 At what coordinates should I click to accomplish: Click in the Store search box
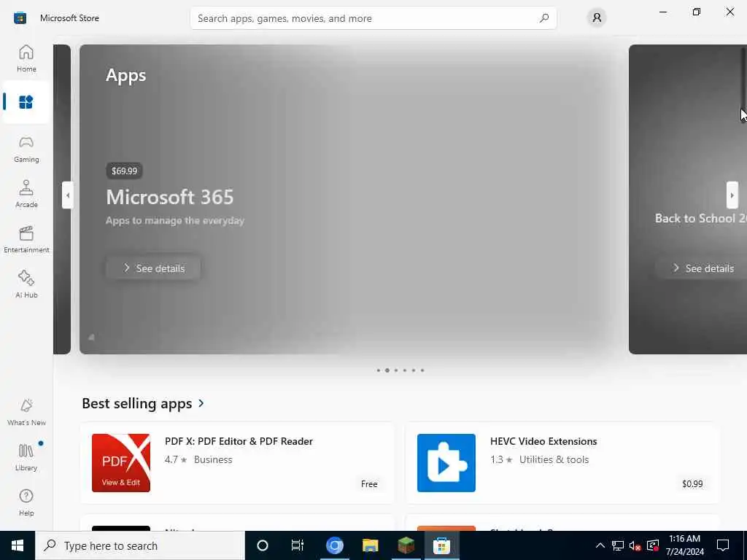373,18
